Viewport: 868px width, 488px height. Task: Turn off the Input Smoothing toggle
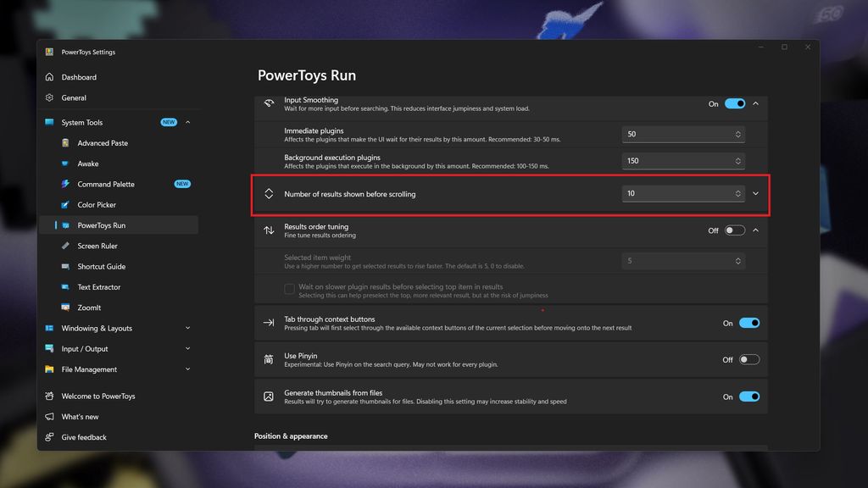(x=734, y=103)
